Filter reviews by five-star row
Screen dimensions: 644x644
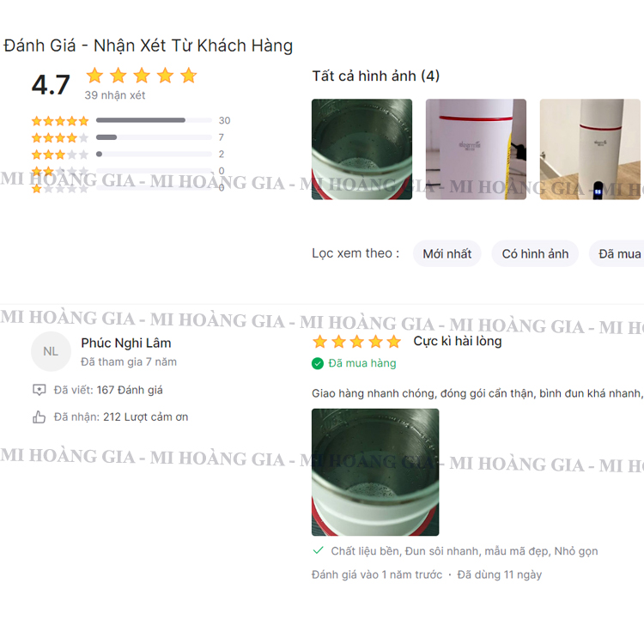131,120
